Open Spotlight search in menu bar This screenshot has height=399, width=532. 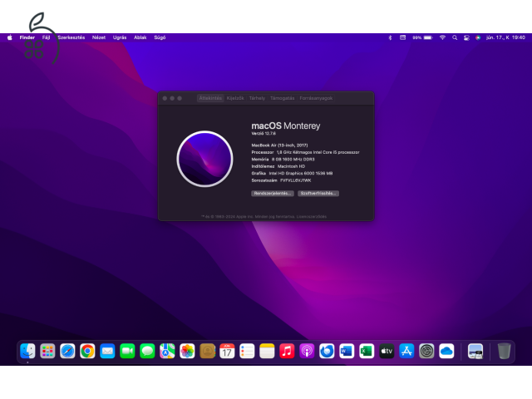pyautogui.click(x=455, y=37)
